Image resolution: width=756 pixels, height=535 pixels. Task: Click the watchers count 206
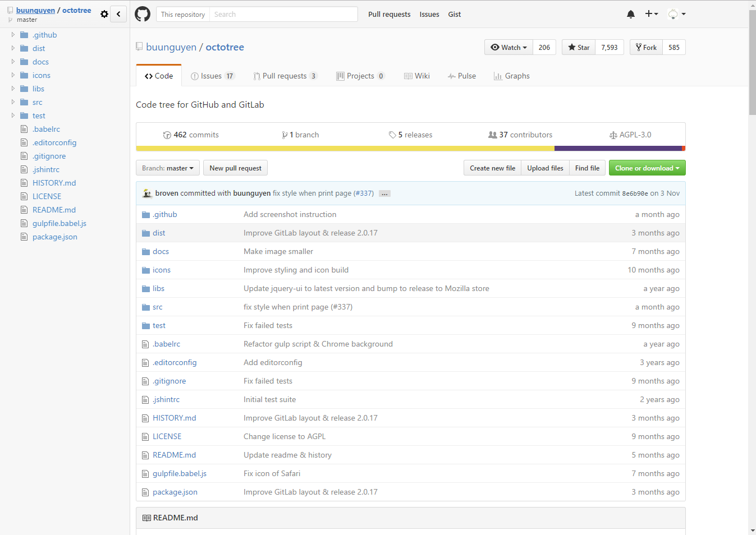pos(544,48)
